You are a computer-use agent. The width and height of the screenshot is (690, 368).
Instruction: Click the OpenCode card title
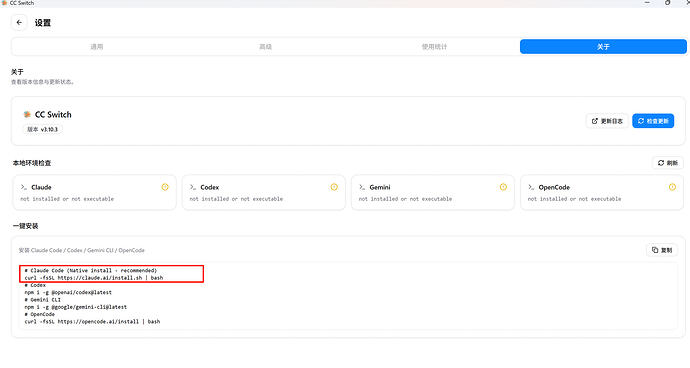[x=554, y=187]
